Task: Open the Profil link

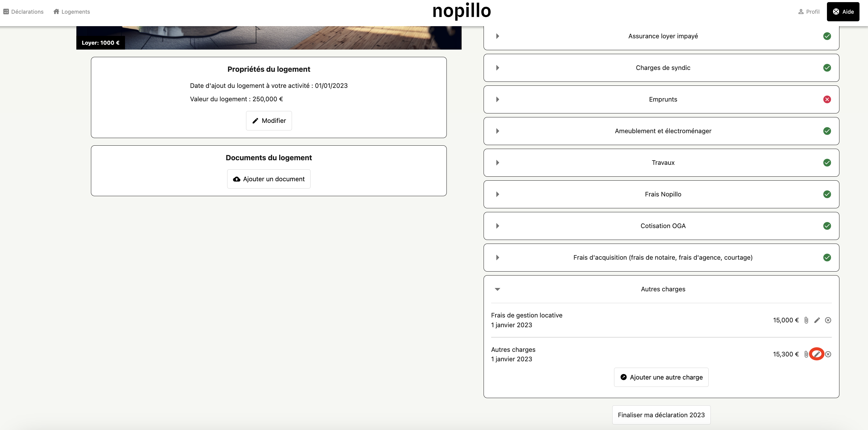Action: click(809, 12)
